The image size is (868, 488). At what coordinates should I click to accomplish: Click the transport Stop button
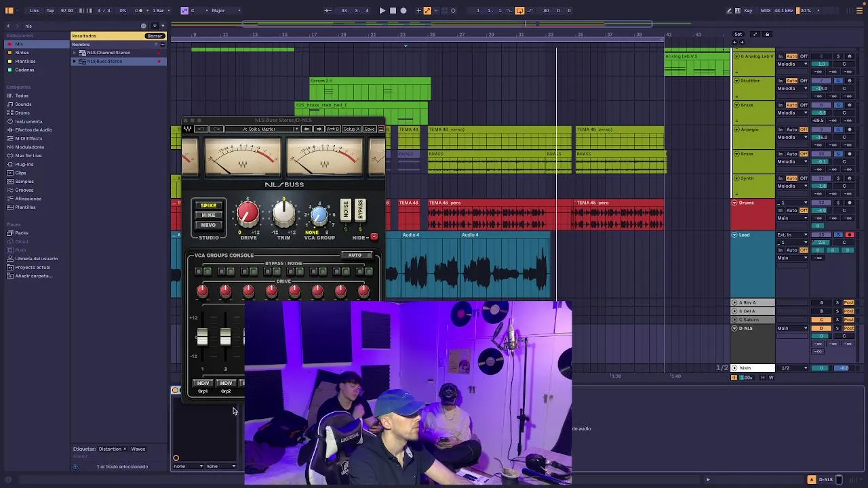pyautogui.click(x=393, y=10)
